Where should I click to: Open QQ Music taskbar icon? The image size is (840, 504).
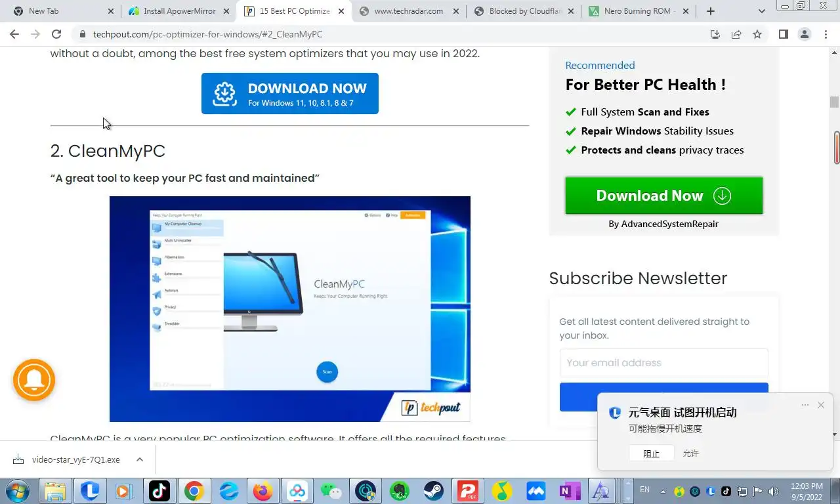pyautogui.click(x=502, y=491)
